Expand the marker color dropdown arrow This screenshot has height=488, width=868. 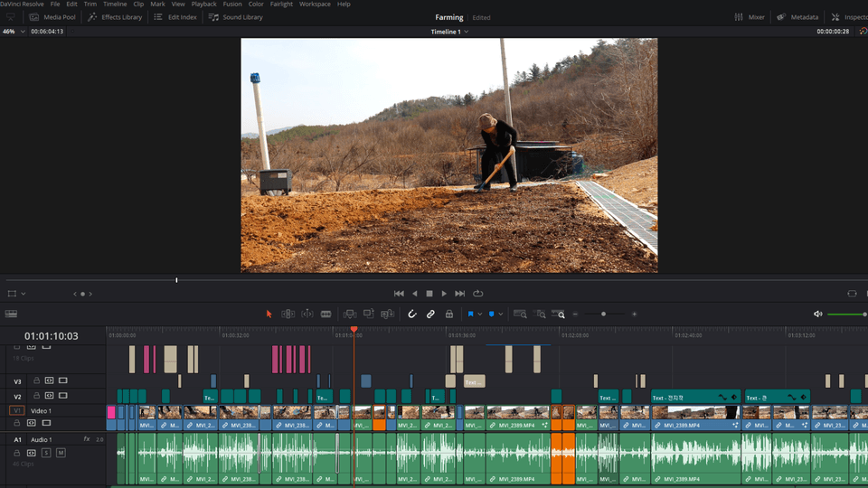click(x=501, y=314)
